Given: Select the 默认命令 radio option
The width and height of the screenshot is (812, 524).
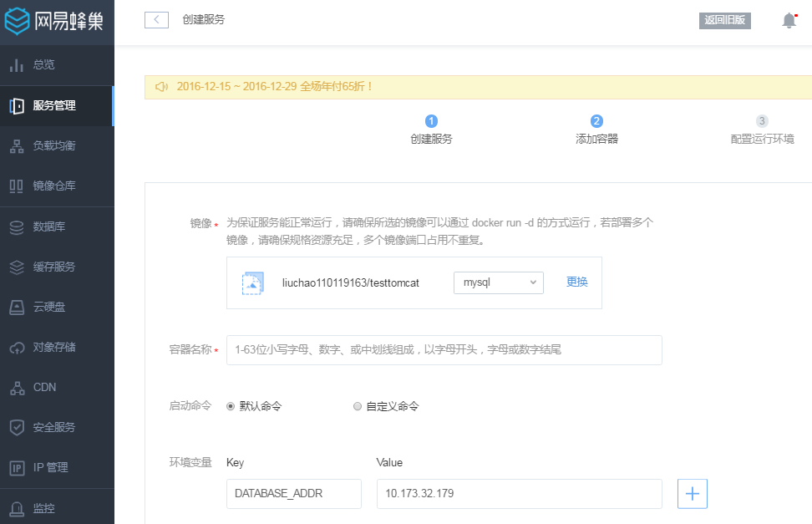Looking at the screenshot, I should [x=231, y=406].
